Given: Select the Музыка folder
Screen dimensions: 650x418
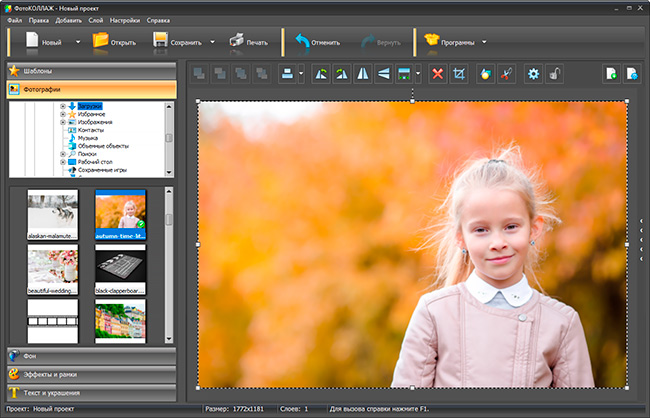Looking at the screenshot, I should [88, 138].
